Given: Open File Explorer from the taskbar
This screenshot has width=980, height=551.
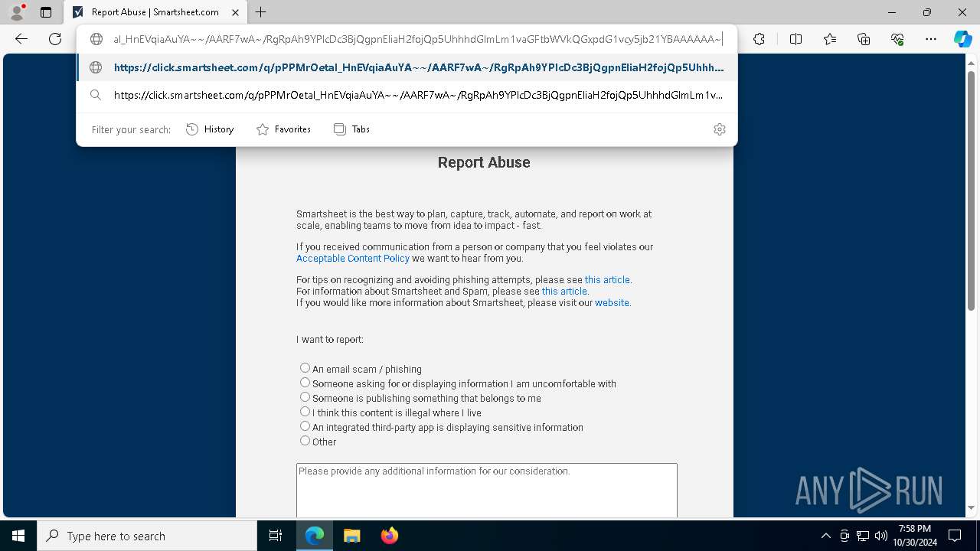Looking at the screenshot, I should click(352, 536).
